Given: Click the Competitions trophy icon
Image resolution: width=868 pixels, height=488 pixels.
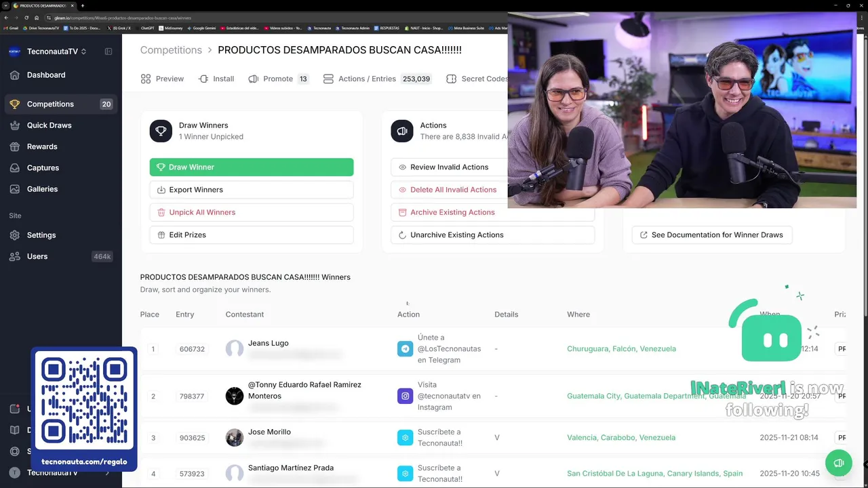Looking at the screenshot, I should [x=15, y=104].
